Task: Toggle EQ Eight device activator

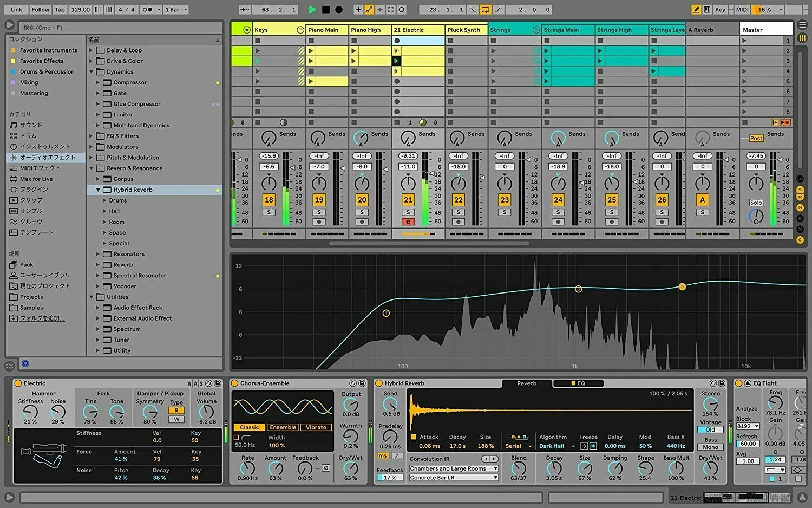Action: (x=738, y=383)
